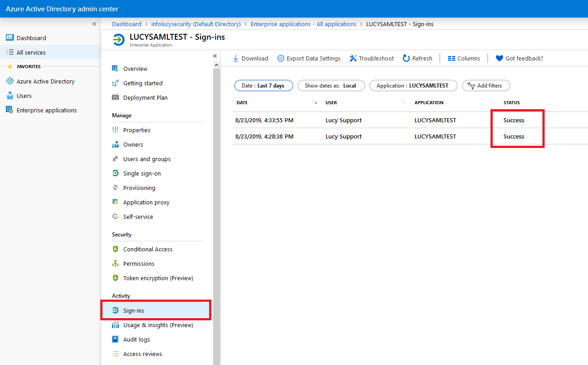Open the Date: Last 7 days filter
588x365 pixels.
pos(264,85)
